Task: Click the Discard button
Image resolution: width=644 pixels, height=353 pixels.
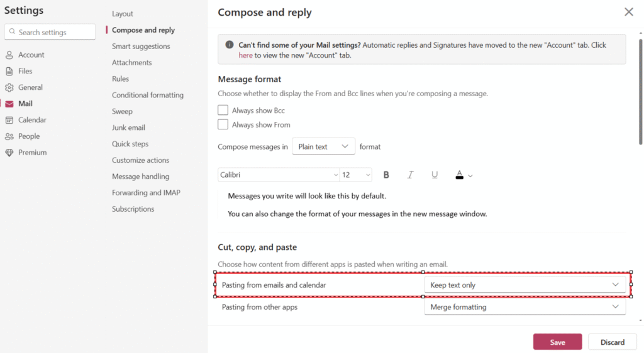Action: [x=613, y=342]
